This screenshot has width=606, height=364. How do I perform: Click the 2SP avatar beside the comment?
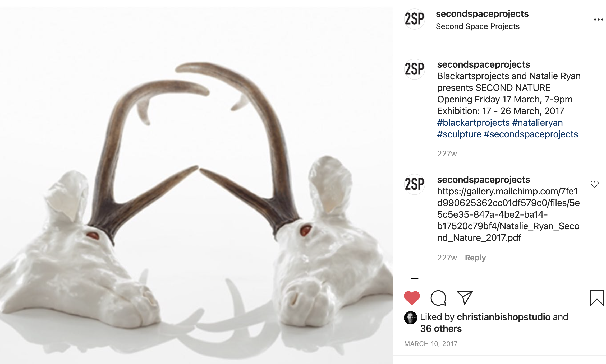pyautogui.click(x=415, y=184)
